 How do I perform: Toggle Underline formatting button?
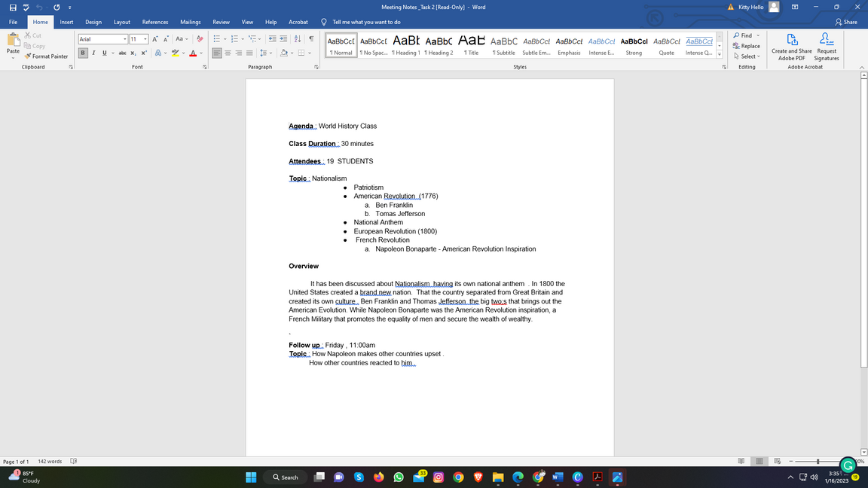(104, 53)
